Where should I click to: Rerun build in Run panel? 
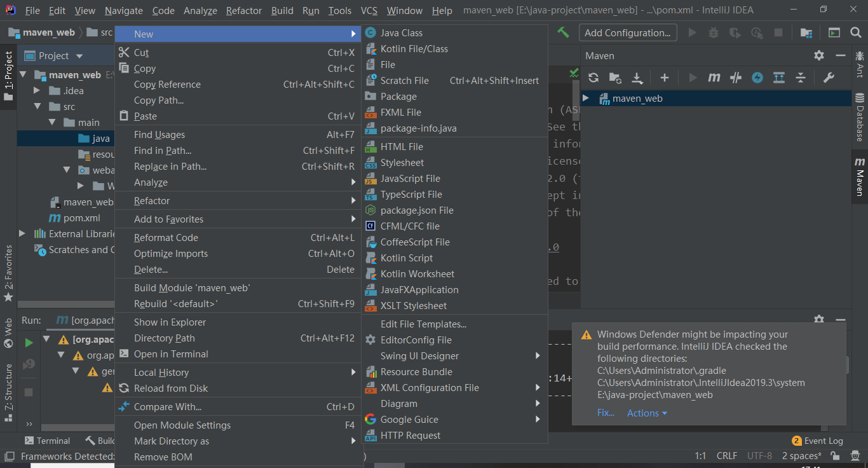pyautogui.click(x=29, y=343)
